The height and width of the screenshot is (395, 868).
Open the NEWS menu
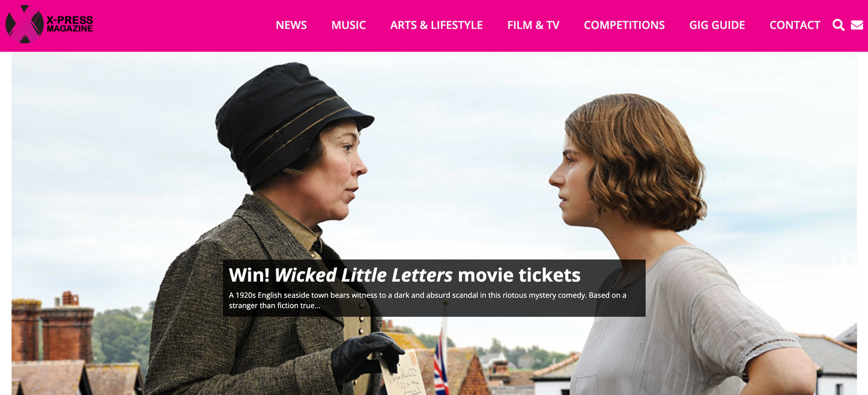[291, 25]
